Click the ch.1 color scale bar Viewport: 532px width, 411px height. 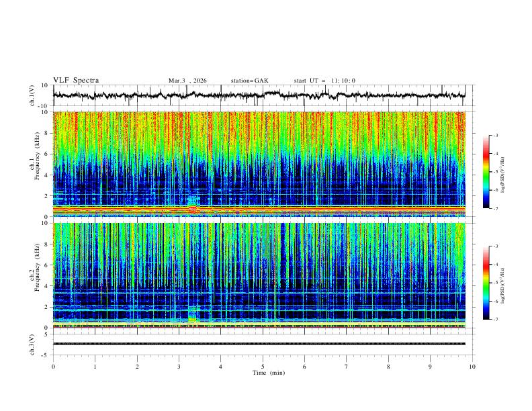pyautogui.click(x=486, y=171)
